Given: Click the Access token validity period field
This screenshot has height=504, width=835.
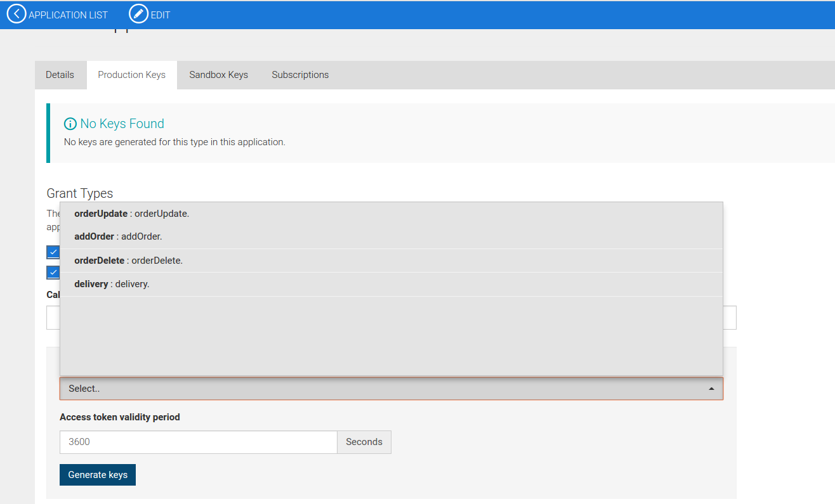Looking at the screenshot, I should (x=198, y=442).
